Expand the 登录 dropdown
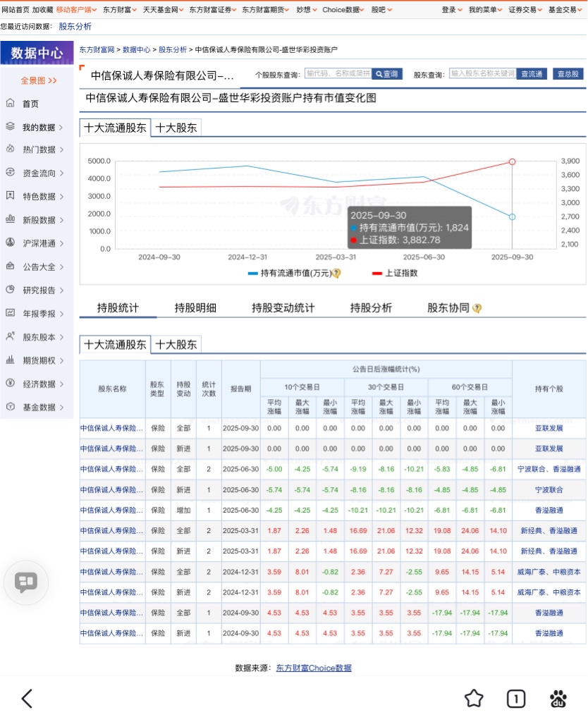This screenshot has height=722, width=588. [452, 9]
